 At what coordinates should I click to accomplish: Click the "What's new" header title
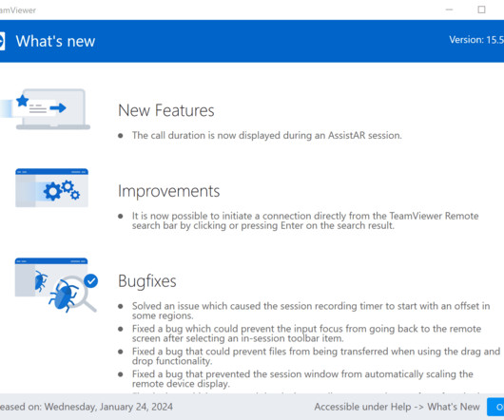click(55, 41)
